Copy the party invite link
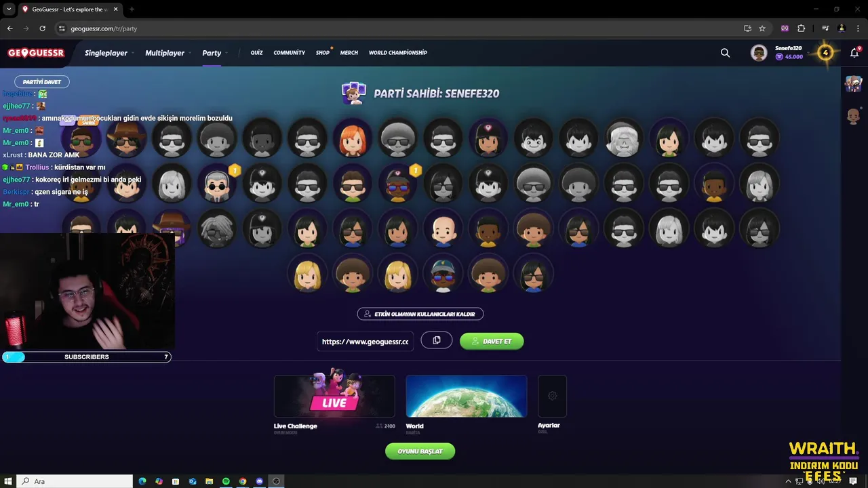Viewport: 868px width, 488px height. click(437, 340)
